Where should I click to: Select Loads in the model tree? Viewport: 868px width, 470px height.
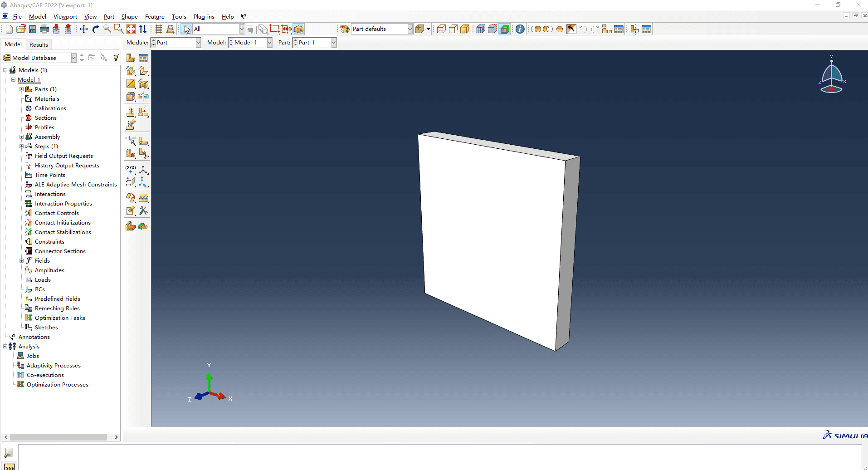[x=43, y=279]
